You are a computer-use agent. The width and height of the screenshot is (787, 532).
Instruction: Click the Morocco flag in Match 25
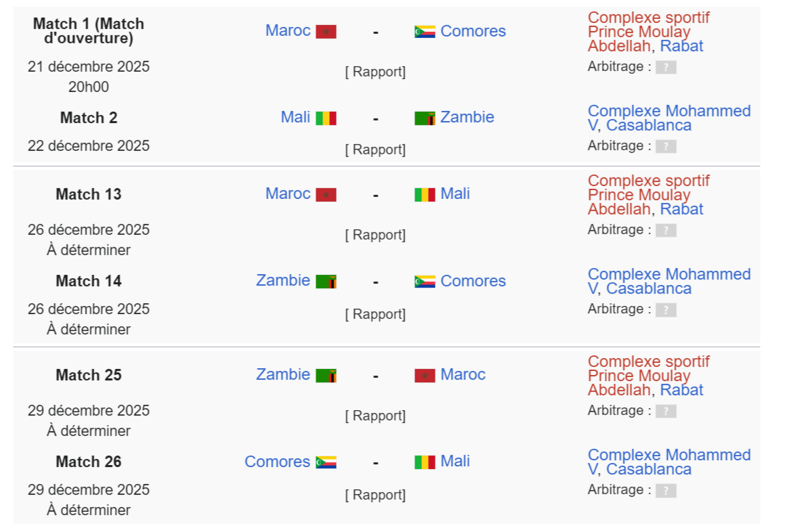click(x=425, y=376)
